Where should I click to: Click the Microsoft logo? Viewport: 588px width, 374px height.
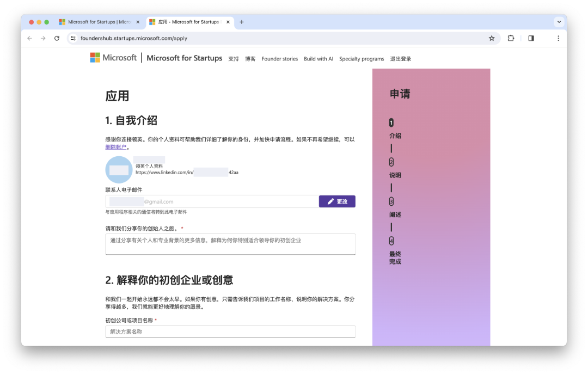(113, 58)
